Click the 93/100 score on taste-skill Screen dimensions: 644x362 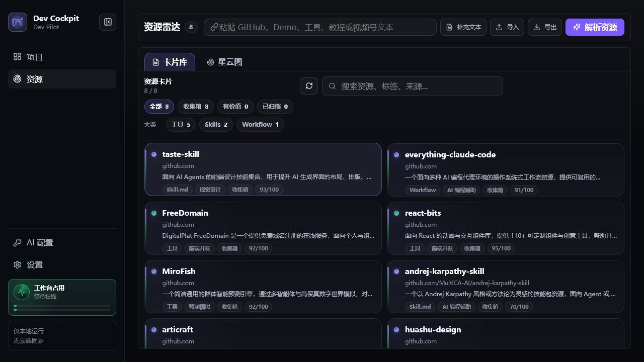coord(269,190)
